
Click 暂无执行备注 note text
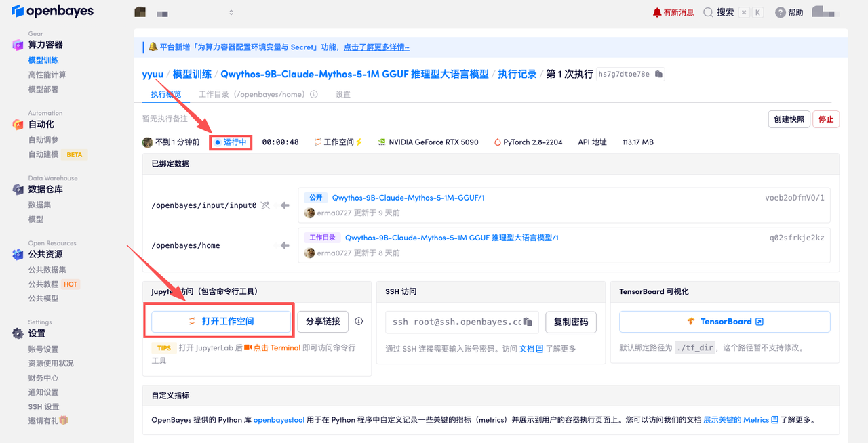click(165, 119)
